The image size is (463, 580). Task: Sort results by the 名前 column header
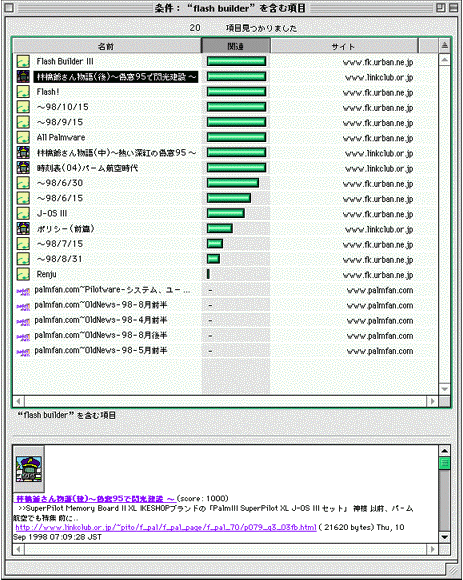(x=107, y=46)
